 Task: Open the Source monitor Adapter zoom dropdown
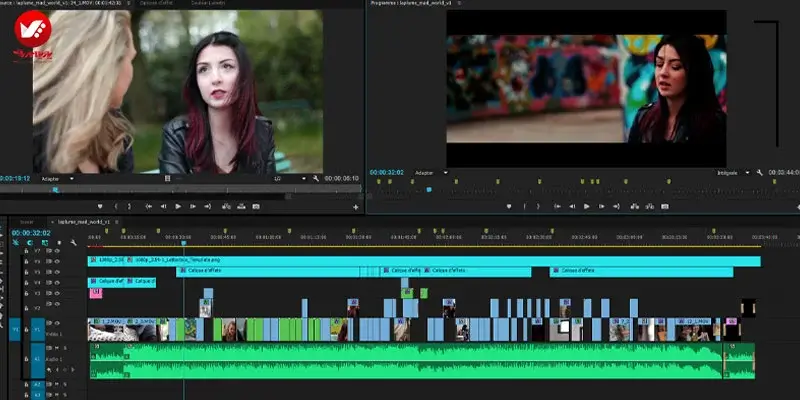point(57,179)
